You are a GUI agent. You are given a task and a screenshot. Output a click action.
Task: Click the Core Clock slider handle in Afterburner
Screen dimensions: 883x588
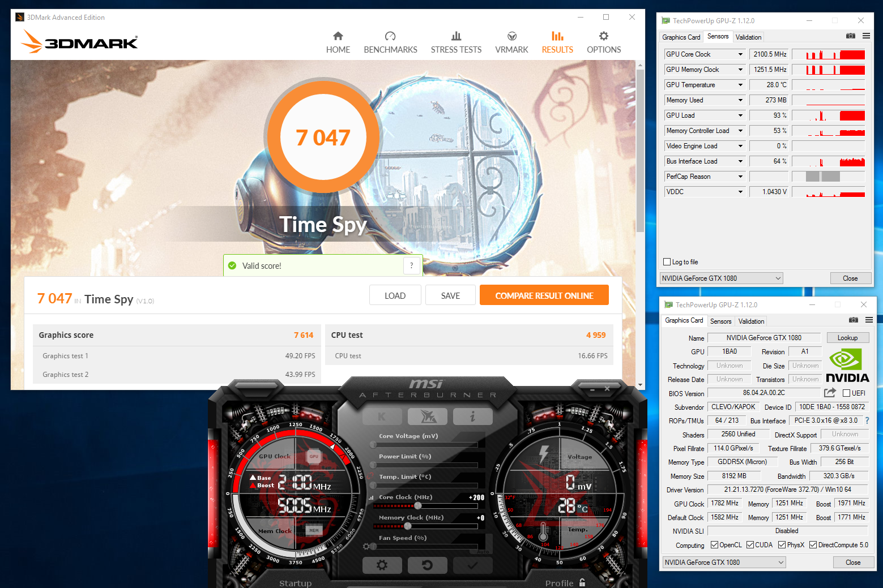[418, 505]
